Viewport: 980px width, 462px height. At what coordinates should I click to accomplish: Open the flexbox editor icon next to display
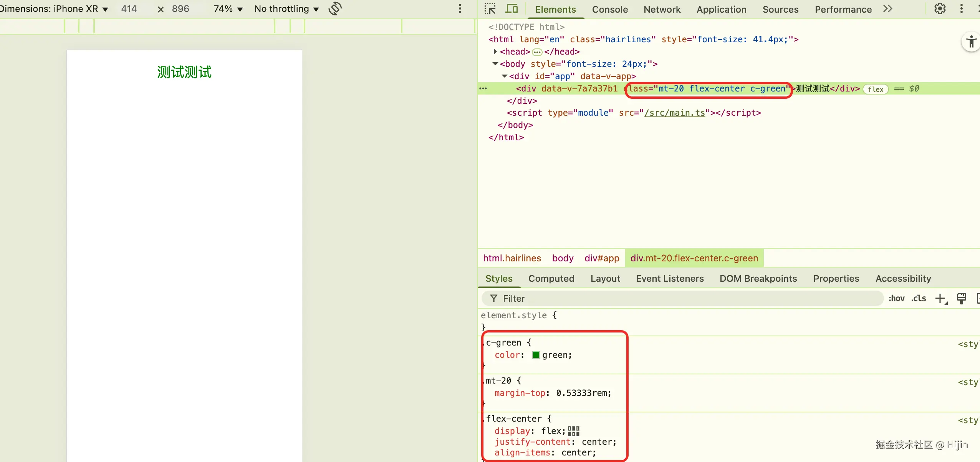(573, 431)
